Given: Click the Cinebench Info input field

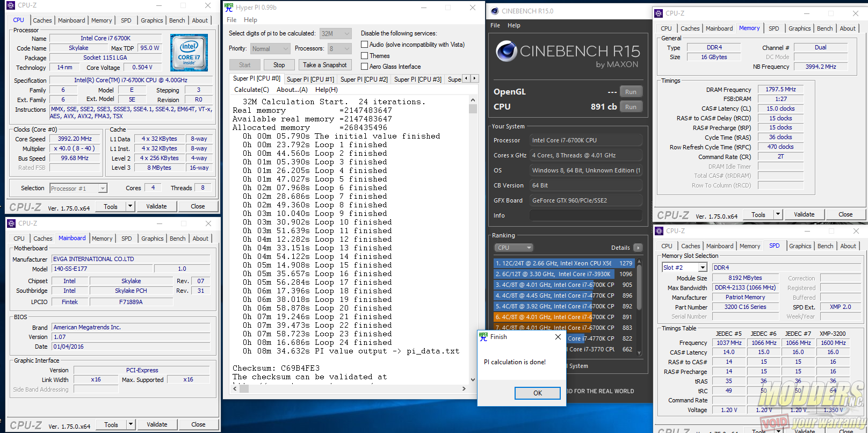Looking at the screenshot, I should [x=585, y=215].
